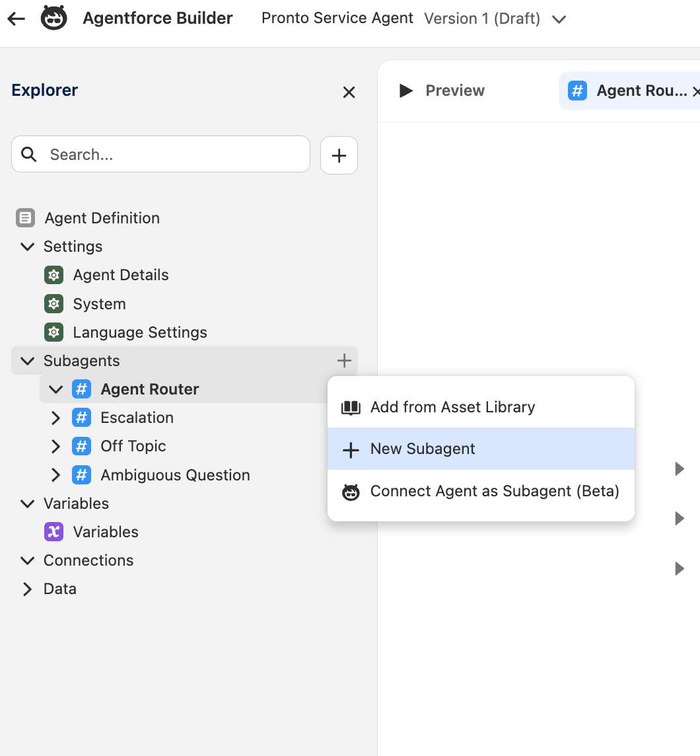Collapse the Connections section
The height and width of the screenshot is (756, 700).
pos(28,561)
